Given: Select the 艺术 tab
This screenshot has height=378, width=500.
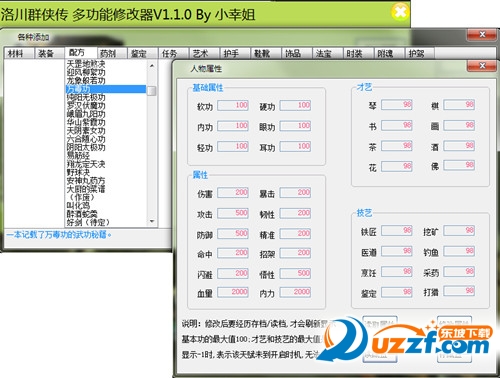Looking at the screenshot, I should tap(204, 53).
